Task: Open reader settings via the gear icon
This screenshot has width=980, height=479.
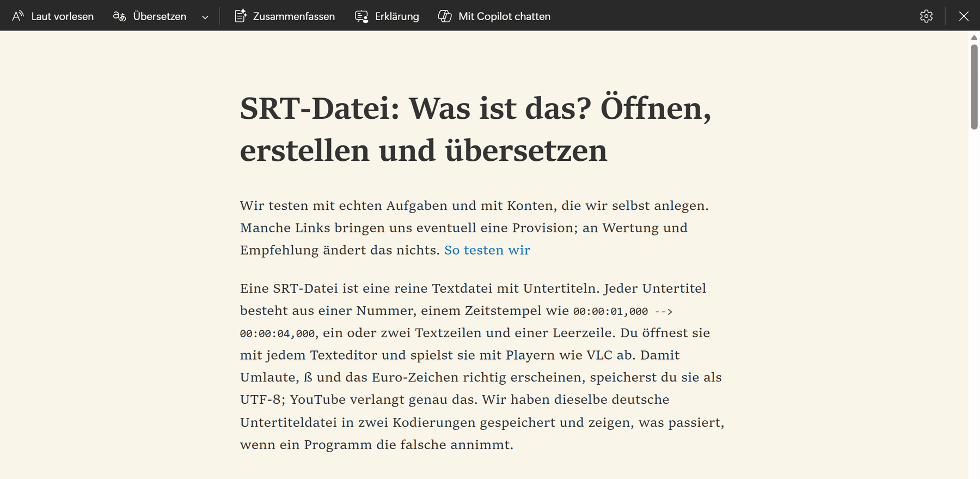Action: [926, 16]
